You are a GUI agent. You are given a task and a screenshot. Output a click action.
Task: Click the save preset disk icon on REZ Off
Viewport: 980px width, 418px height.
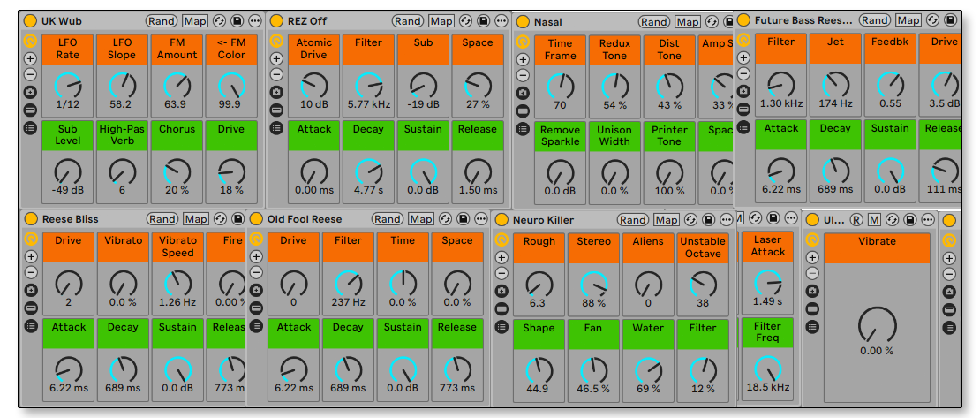click(x=483, y=20)
